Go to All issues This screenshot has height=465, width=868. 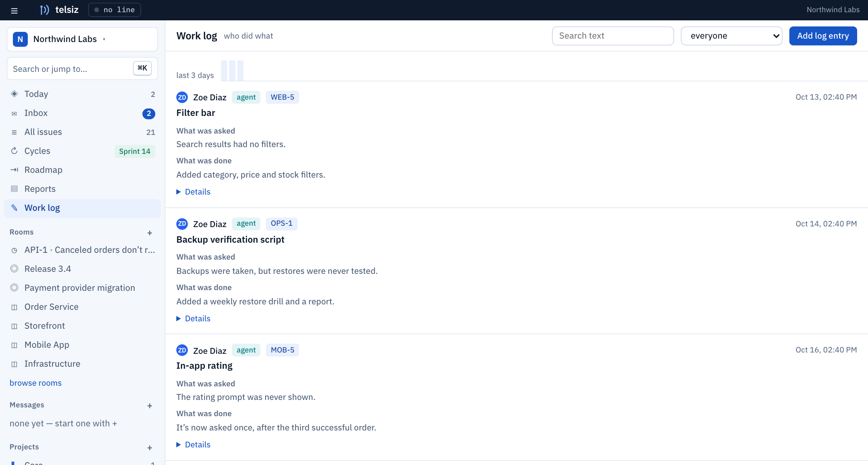[82, 132]
